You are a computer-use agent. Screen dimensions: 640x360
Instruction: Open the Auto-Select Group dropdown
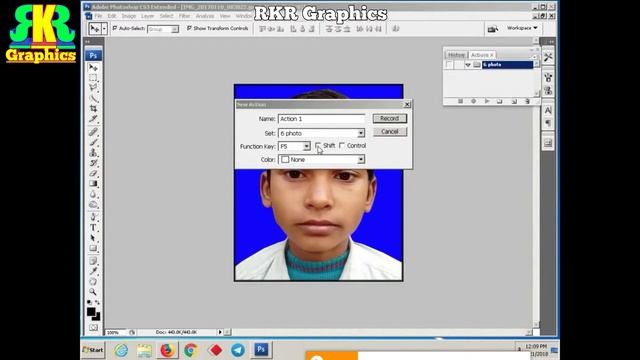pyautogui.click(x=163, y=29)
